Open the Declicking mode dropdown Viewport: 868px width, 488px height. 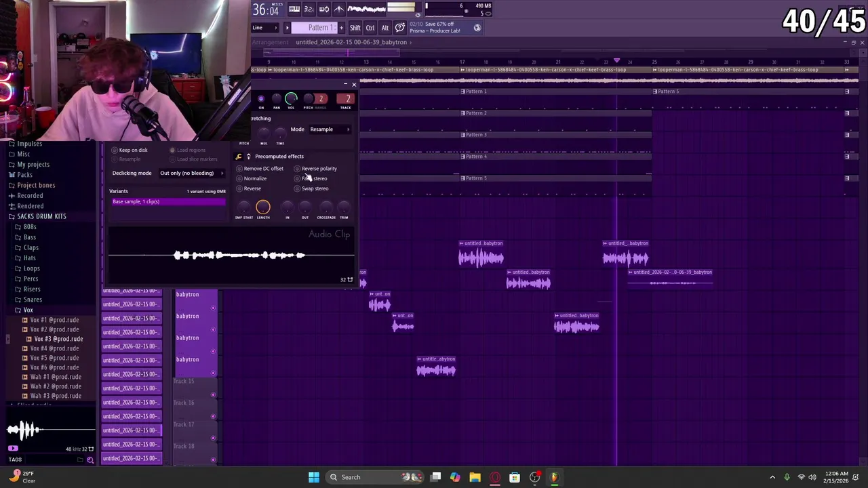tap(192, 173)
